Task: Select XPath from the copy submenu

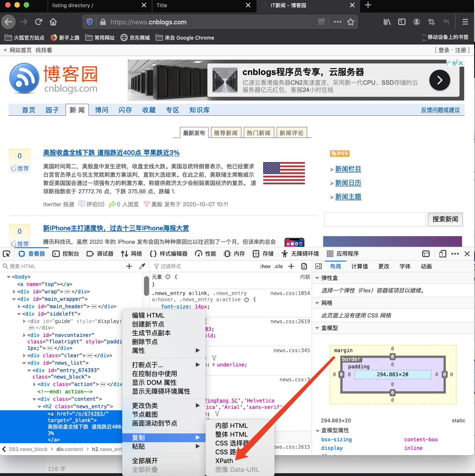Action: coord(224,461)
